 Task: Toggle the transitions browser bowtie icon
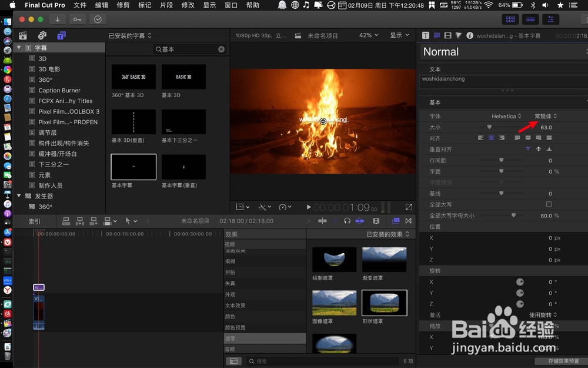point(408,221)
